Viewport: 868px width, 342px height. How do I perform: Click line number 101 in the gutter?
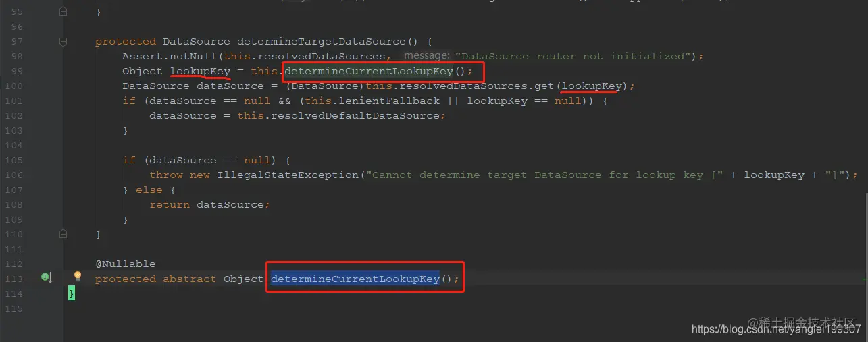(x=14, y=101)
